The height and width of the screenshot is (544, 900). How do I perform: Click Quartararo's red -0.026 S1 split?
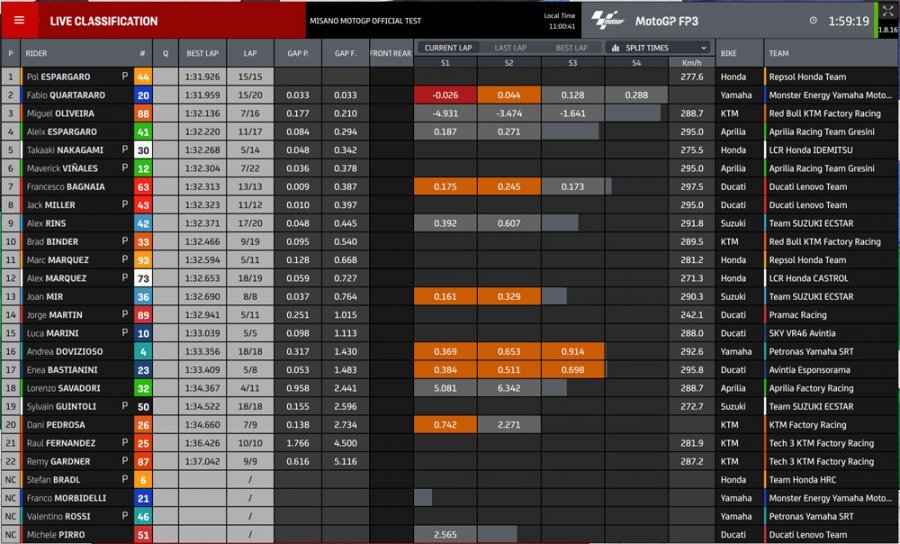click(445, 95)
